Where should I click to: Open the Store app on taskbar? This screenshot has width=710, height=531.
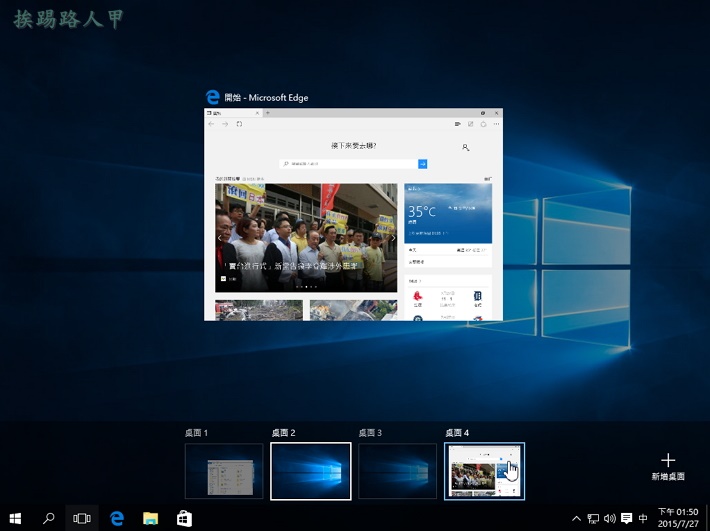click(184, 518)
